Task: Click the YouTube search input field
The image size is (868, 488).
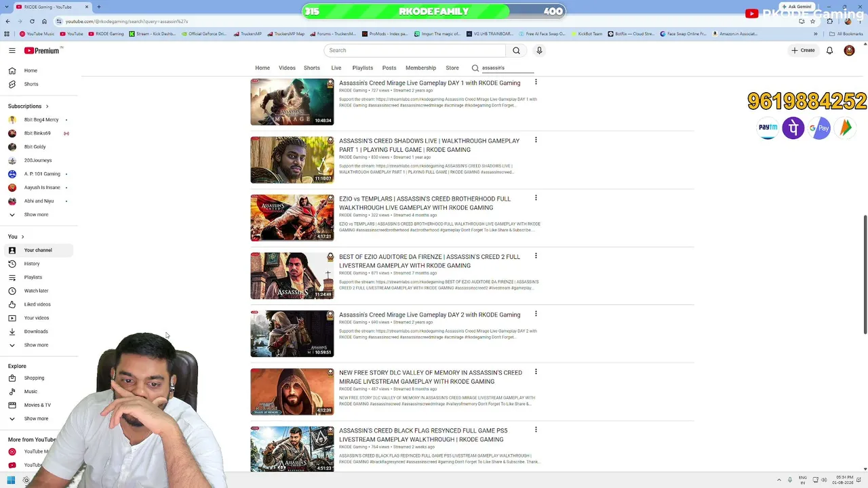Action: point(414,50)
